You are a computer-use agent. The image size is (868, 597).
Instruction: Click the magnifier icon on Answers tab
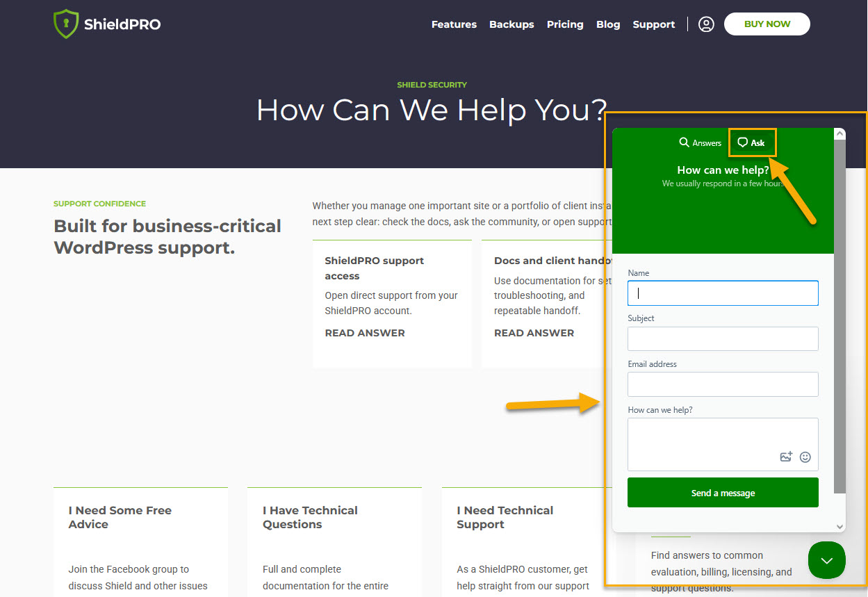click(684, 142)
